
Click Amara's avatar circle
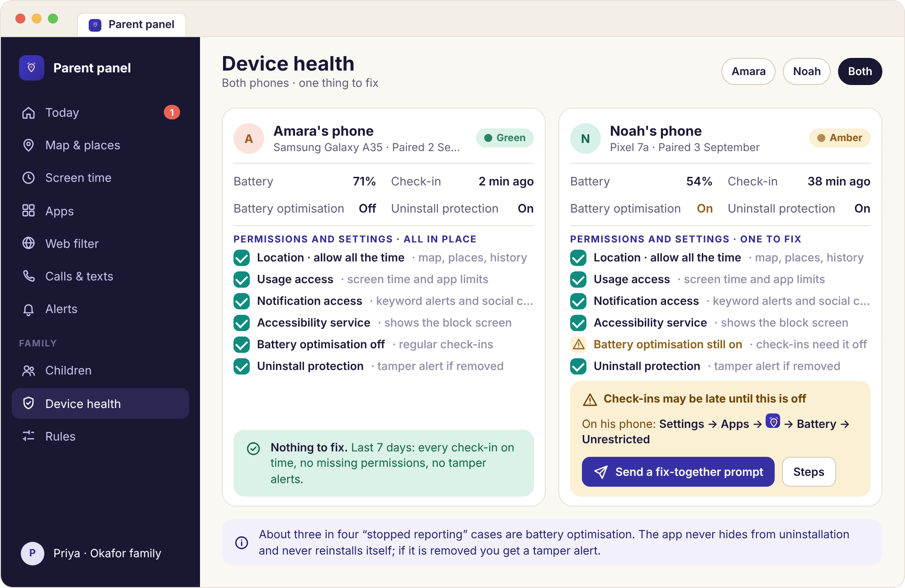249,138
